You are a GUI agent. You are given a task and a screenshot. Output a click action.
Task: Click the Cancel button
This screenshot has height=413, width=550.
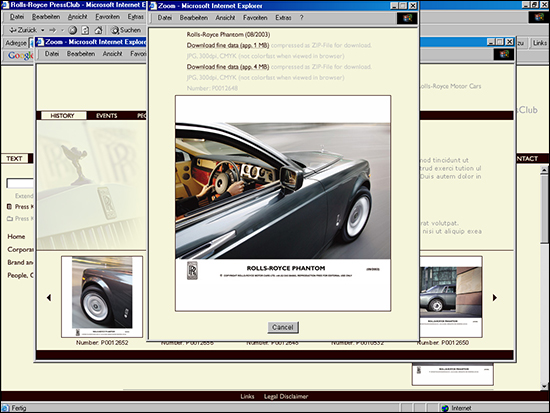pos(283,327)
